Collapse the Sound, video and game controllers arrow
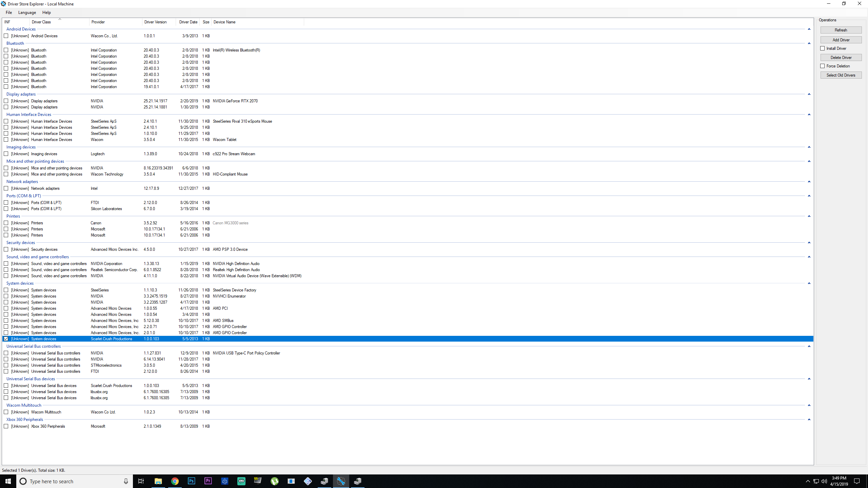This screenshot has height=488, width=868. click(x=809, y=257)
